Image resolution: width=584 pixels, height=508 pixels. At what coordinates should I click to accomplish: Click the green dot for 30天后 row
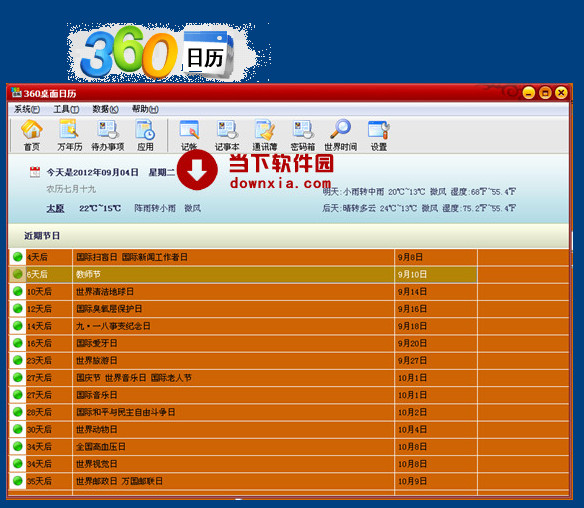[18, 429]
